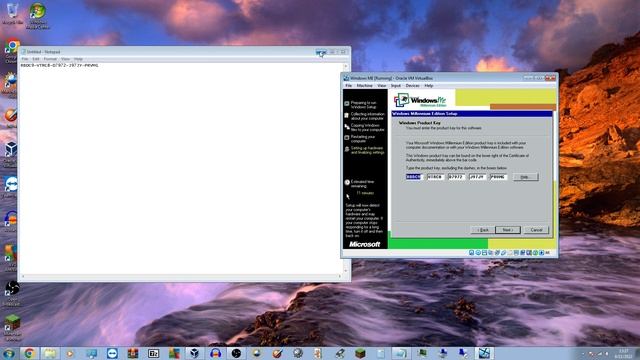This screenshot has width=640, height=360.
Task: Open Oracle VM VirtualBox desktop shortcut
Action: tap(11, 154)
